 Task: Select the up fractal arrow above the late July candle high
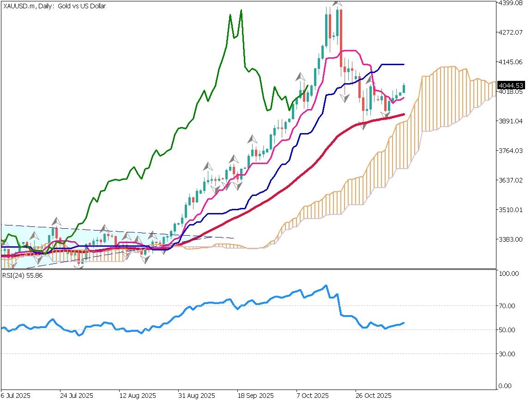tap(56, 221)
